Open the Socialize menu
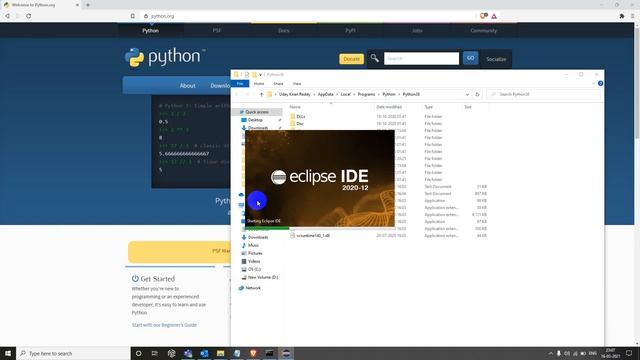 [496, 59]
